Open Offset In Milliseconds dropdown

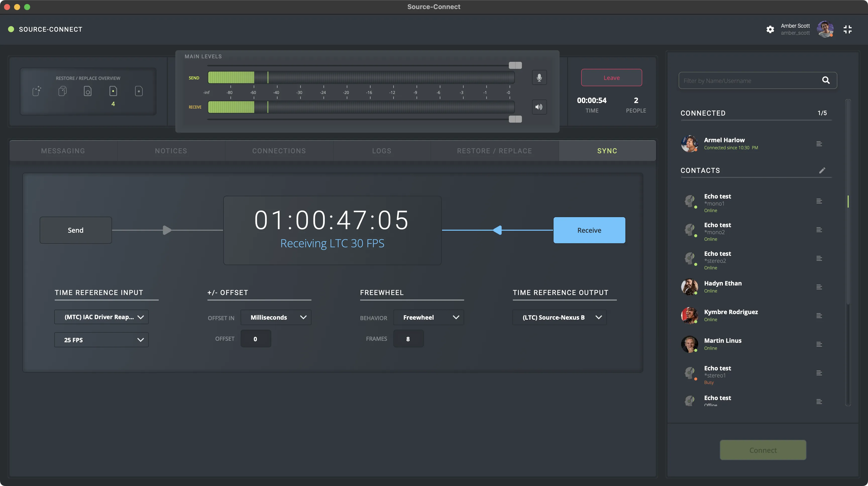click(276, 317)
